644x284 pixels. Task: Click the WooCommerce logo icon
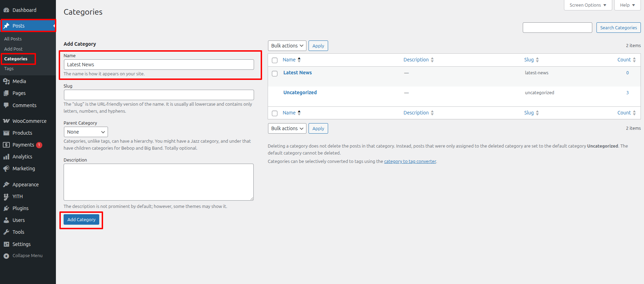(x=6, y=121)
